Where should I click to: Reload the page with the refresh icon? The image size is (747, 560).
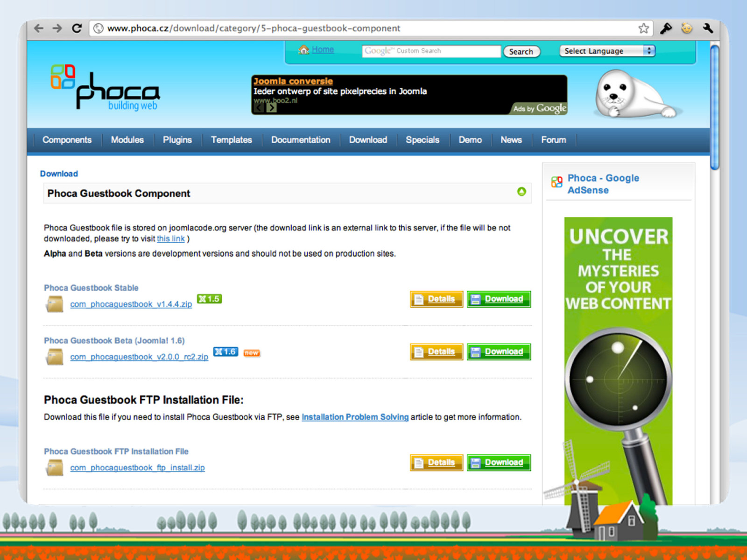[77, 28]
